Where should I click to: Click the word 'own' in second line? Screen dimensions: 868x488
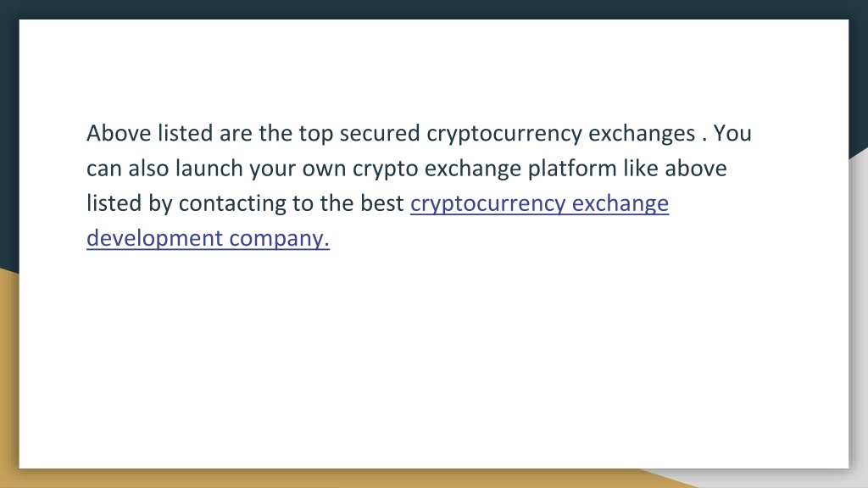point(324,169)
